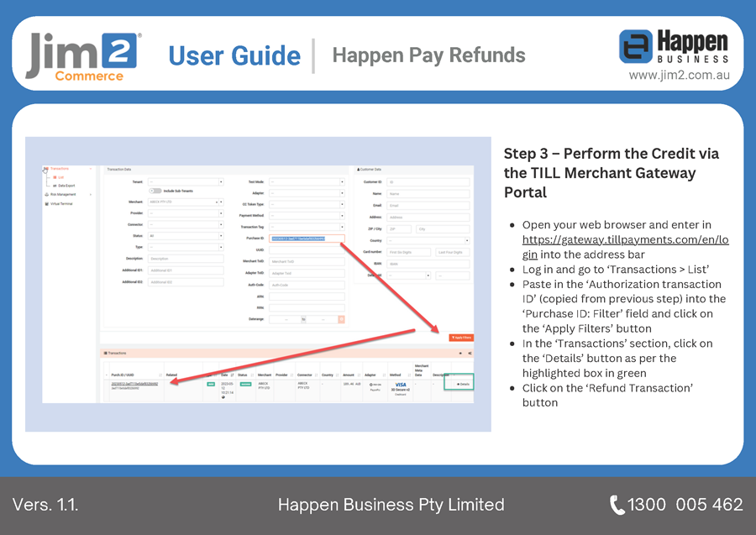Click the Daterange calendar icon button
Screen dimensions: 756x535
point(341,319)
